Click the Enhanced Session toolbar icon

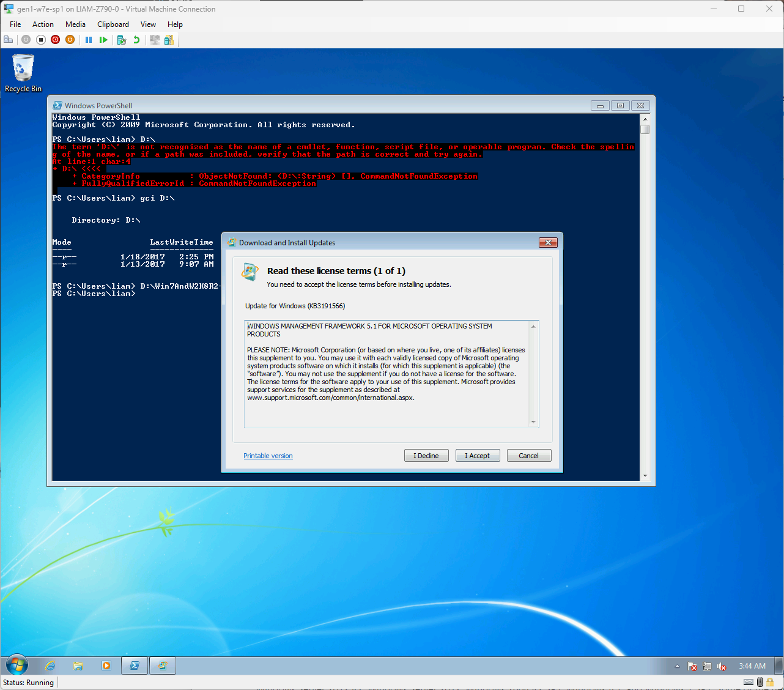[155, 40]
